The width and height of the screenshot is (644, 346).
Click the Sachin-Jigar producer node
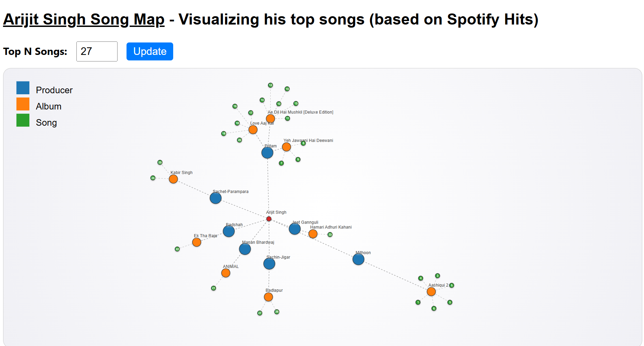269,264
